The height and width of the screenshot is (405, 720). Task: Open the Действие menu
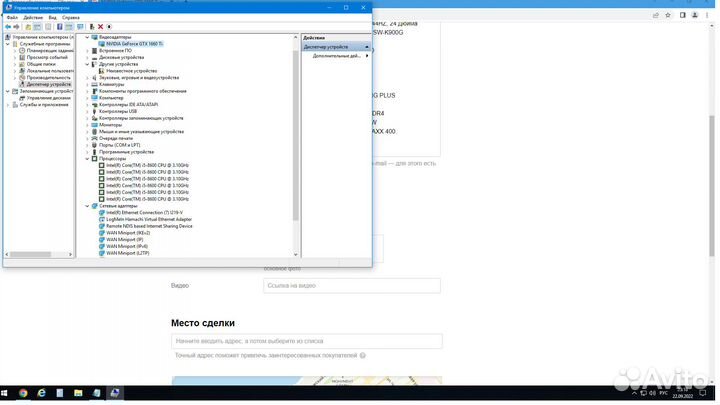[x=32, y=17]
